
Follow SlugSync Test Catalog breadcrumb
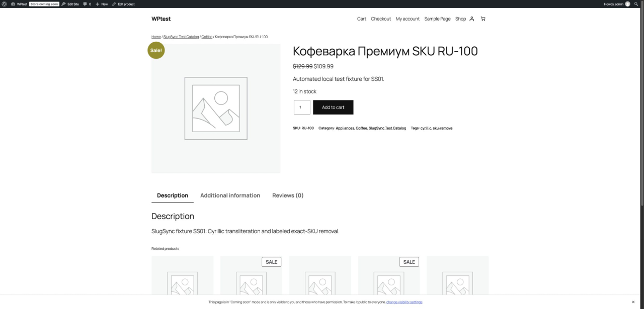click(181, 37)
